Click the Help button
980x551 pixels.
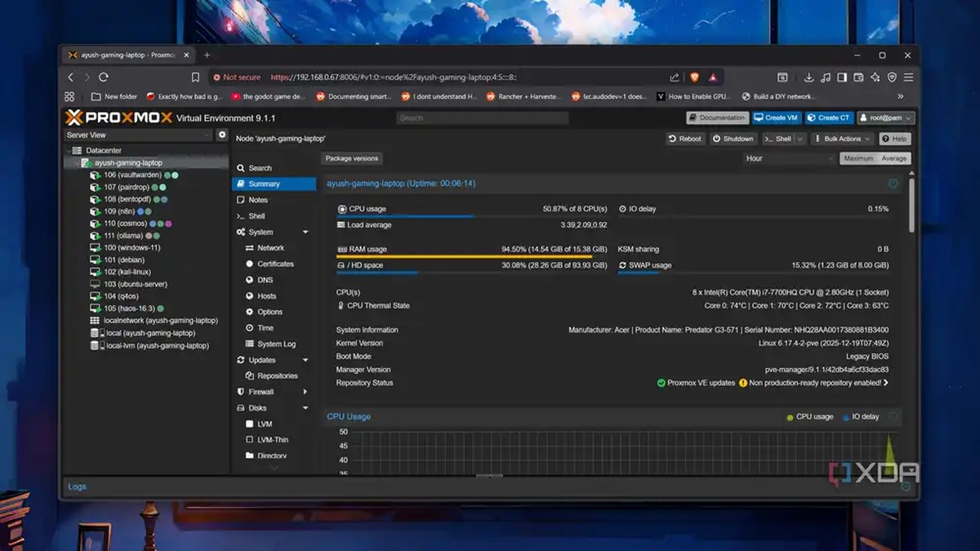pyautogui.click(x=894, y=139)
